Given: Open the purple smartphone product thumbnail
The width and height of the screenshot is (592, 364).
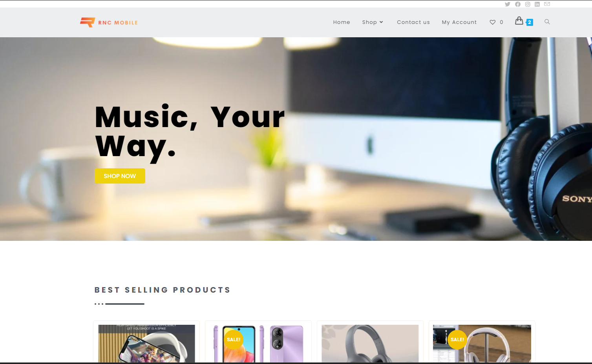Looking at the screenshot, I should click(258, 343).
